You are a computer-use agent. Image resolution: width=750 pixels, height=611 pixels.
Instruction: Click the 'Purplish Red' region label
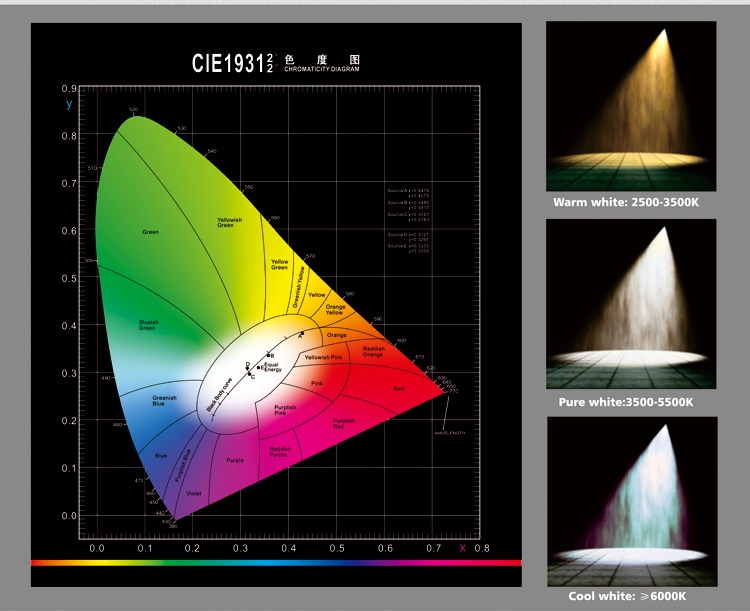point(343,423)
